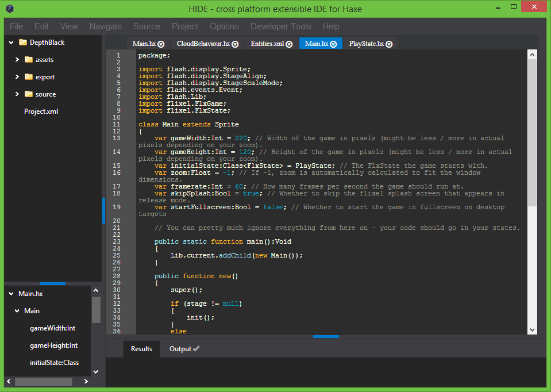Open the File menu
Screen dimensions: 551x392
[16, 26]
